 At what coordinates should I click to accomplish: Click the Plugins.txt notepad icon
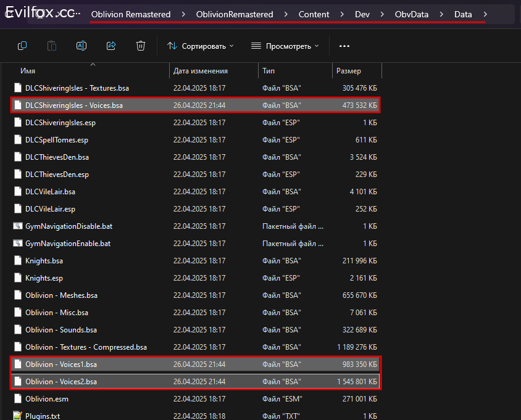tap(18, 415)
